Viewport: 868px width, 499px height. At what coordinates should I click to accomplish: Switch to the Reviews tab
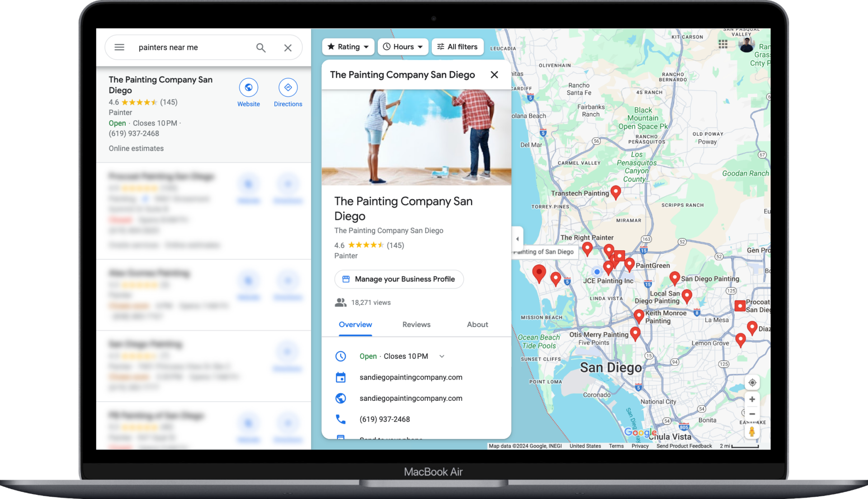[416, 325]
